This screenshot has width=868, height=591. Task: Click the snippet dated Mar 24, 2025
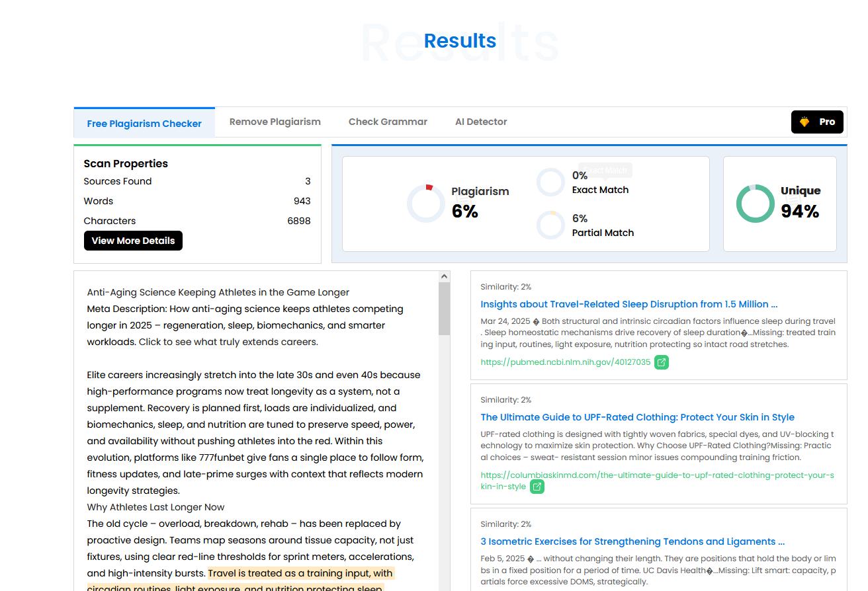(658, 333)
